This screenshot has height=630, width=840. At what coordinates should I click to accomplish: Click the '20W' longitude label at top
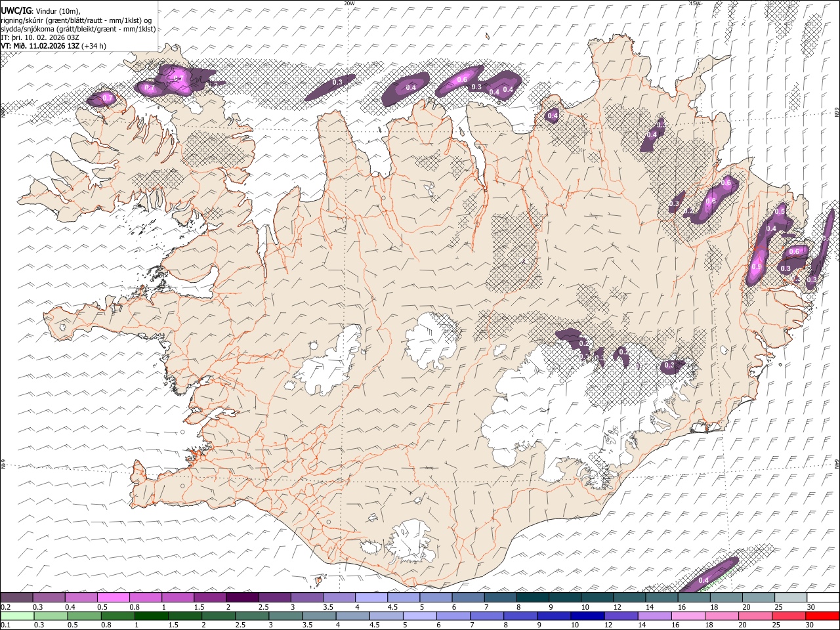(x=349, y=3)
